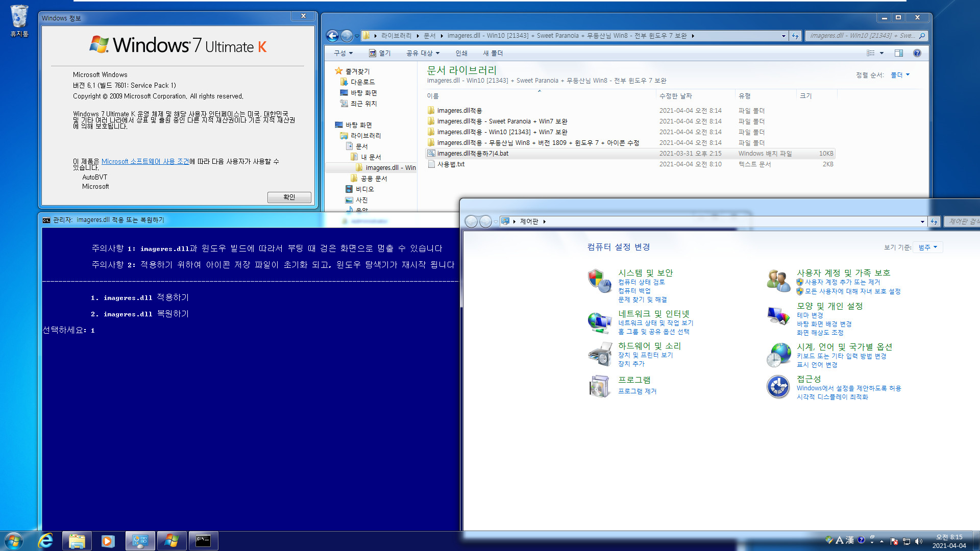Open the Appearance and Personalization icon
Viewport: 980px width, 551px height.
tap(778, 315)
